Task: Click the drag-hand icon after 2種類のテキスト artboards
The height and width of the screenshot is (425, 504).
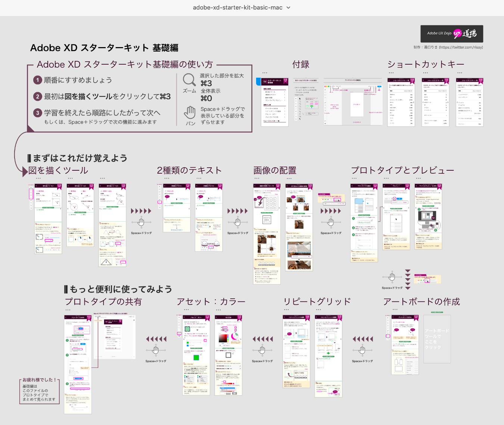Action: [x=237, y=223]
